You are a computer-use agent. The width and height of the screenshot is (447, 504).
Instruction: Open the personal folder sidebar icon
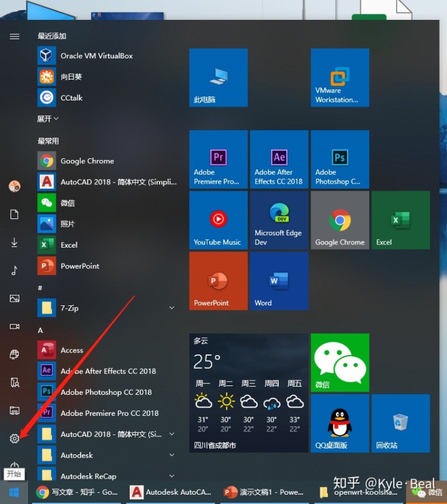pyautogui.click(x=14, y=382)
